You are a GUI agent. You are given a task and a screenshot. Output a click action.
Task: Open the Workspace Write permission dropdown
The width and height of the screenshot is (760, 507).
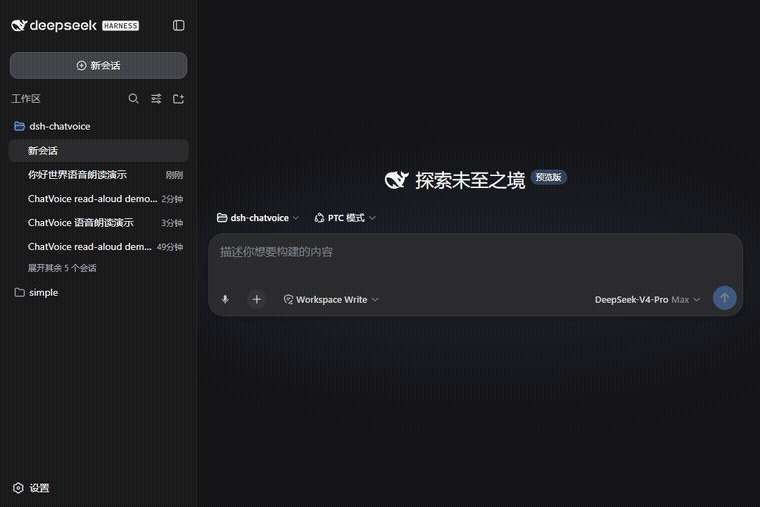[x=331, y=300]
